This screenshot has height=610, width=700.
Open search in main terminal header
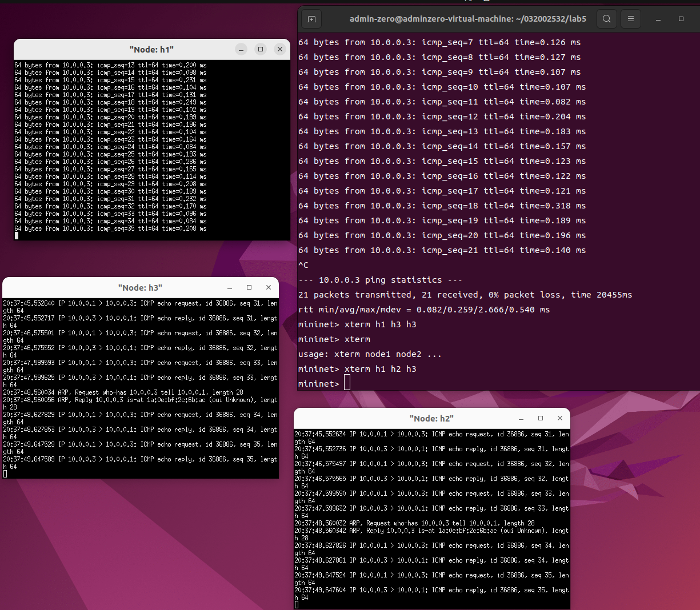[606, 19]
